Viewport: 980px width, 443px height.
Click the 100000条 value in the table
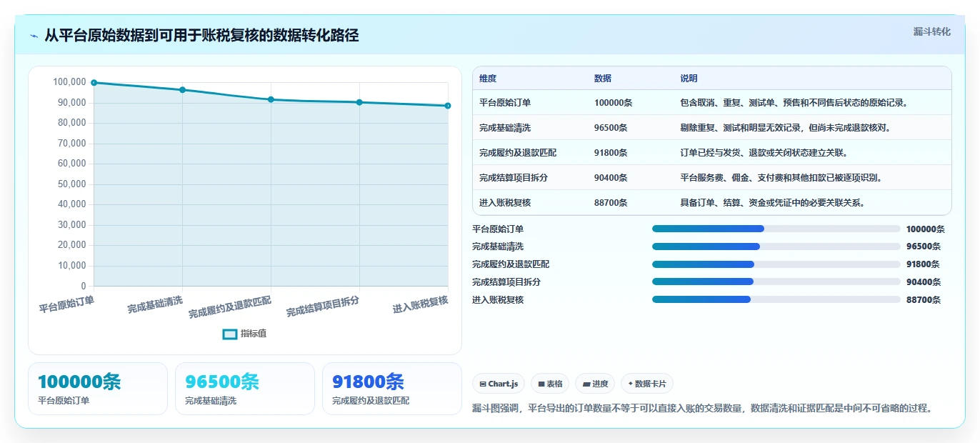613,103
